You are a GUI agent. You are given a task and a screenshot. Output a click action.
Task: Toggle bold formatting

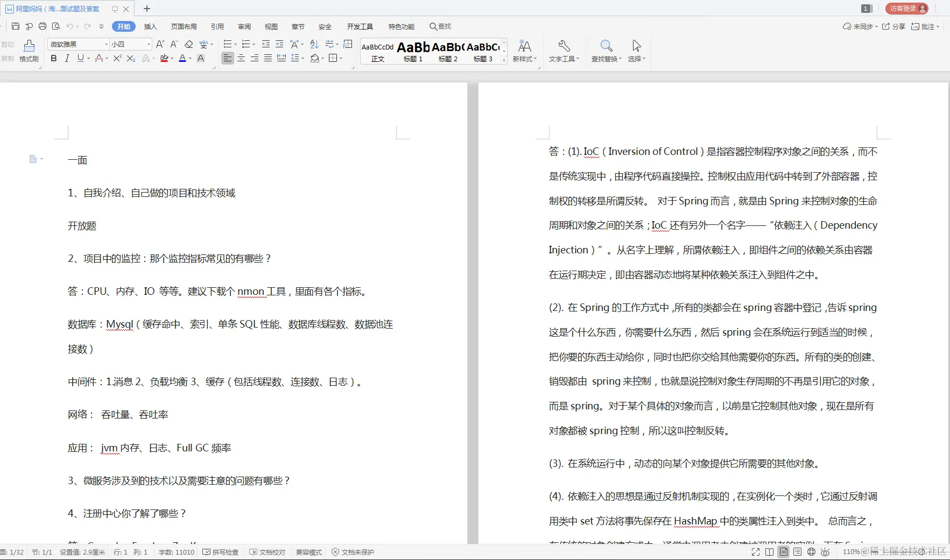pos(53,59)
